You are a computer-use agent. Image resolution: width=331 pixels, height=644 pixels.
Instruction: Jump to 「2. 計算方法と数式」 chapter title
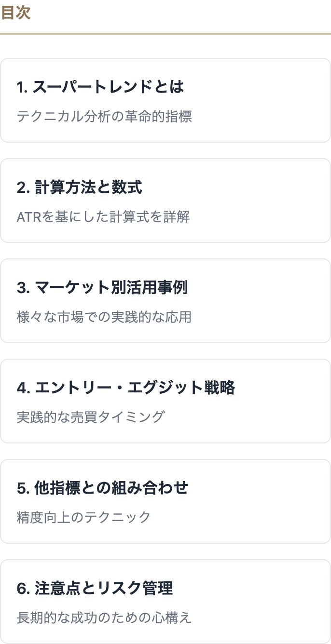(80, 188)
